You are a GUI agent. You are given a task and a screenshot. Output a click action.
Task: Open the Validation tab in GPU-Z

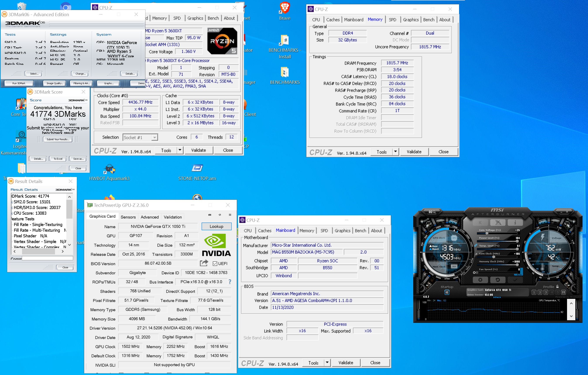173,217
